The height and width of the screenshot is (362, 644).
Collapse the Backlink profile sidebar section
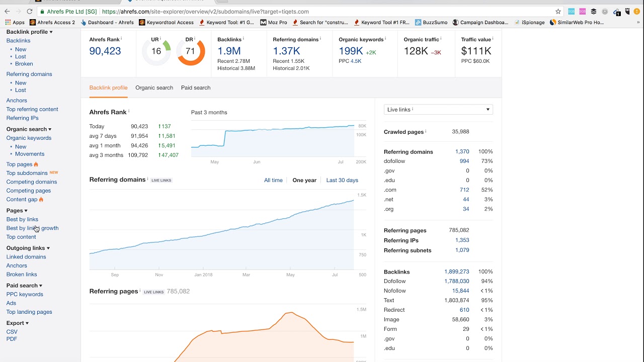pos(29,32)
